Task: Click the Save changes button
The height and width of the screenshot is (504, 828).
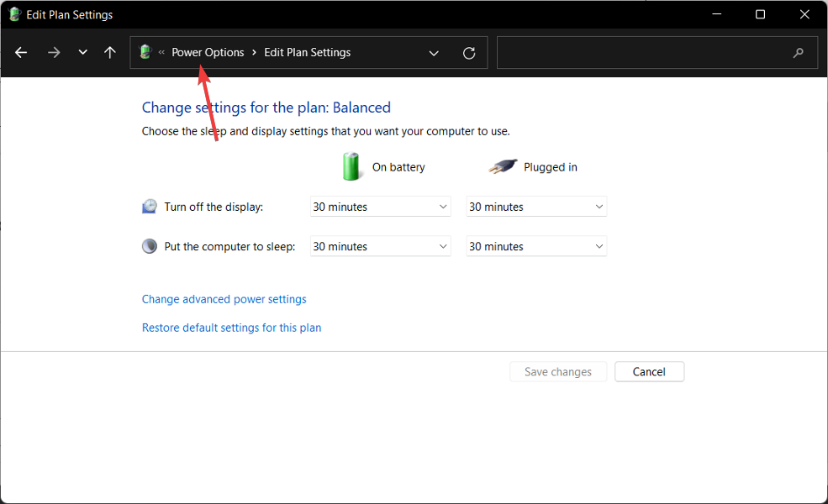Action: point(557,371)
